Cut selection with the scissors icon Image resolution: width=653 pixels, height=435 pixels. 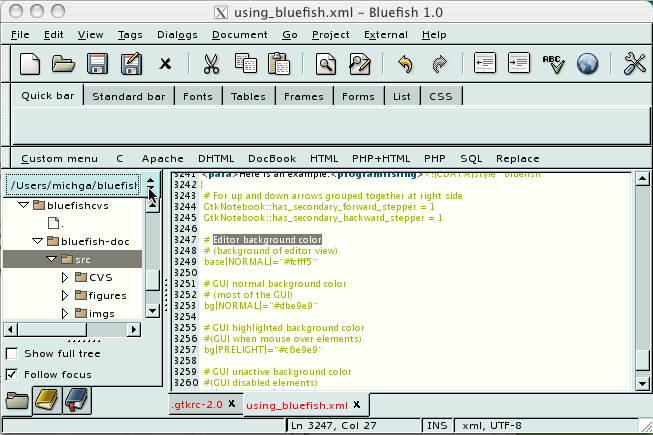point(211,64)
